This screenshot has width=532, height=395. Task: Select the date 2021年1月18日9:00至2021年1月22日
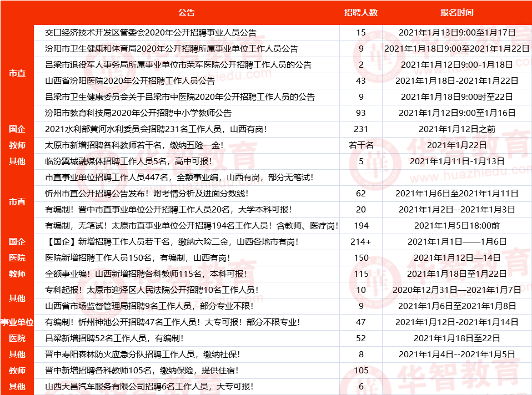457,49
